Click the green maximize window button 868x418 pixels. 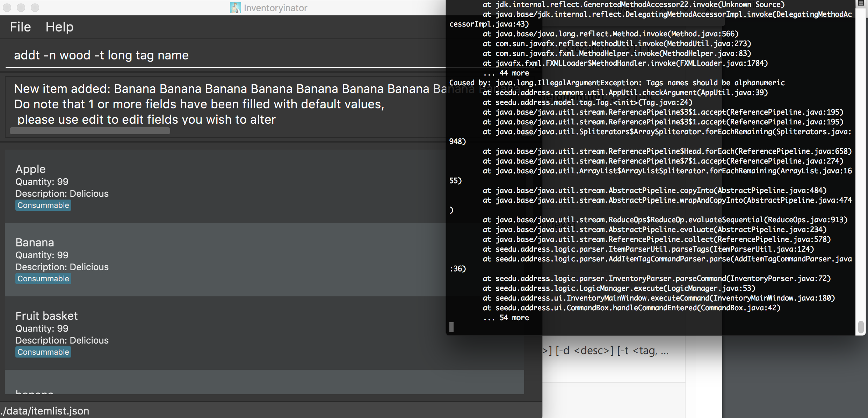35,7
